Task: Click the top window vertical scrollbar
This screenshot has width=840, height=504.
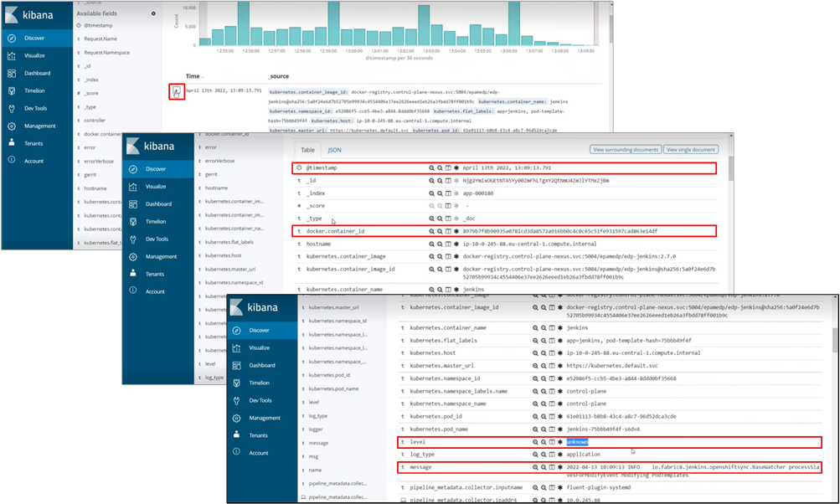Action: (611, 31)
